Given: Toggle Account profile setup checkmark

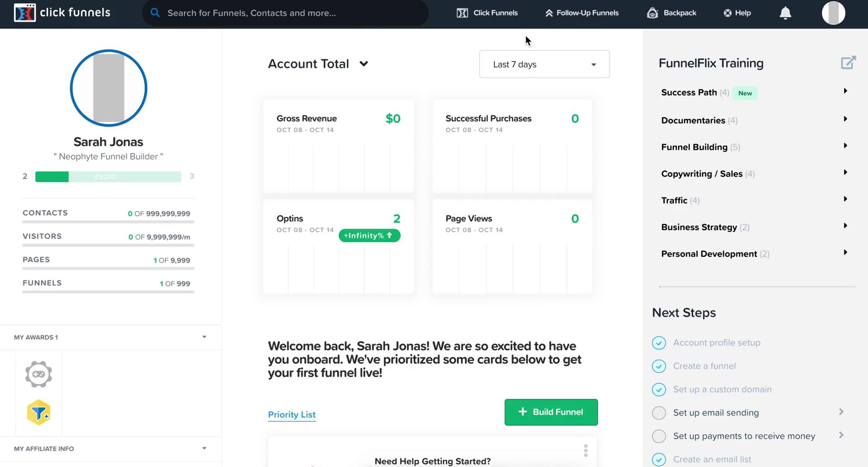Looking at the screenshot, I should point(659,343).
